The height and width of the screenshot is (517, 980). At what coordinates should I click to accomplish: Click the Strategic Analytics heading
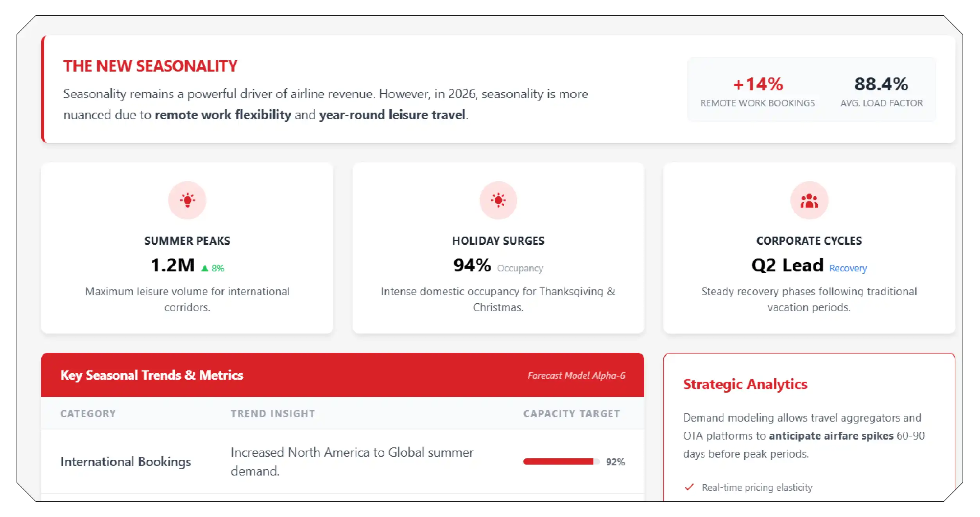point(745,384)
